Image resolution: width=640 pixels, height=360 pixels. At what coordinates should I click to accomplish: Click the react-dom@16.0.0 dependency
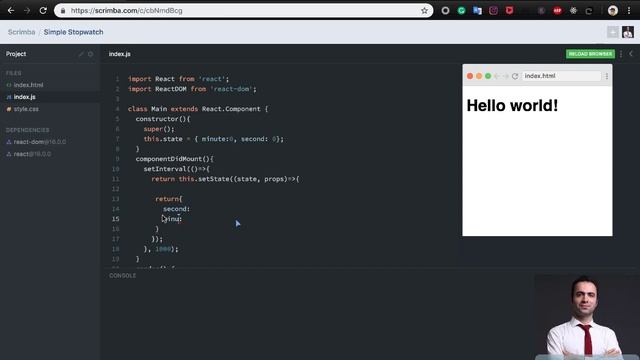click(x=40, y=142)
